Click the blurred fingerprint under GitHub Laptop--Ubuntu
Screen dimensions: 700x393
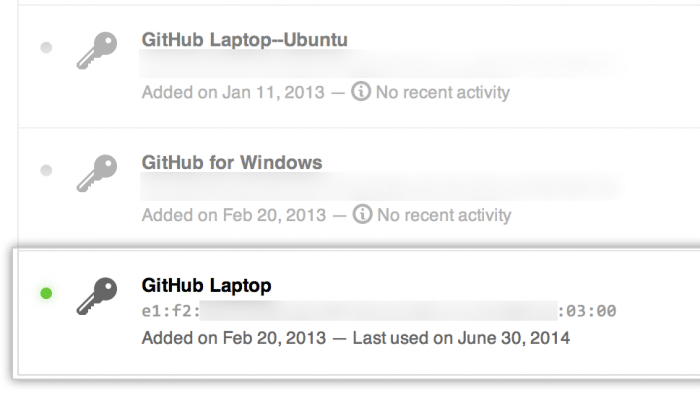tap(379, 65)
